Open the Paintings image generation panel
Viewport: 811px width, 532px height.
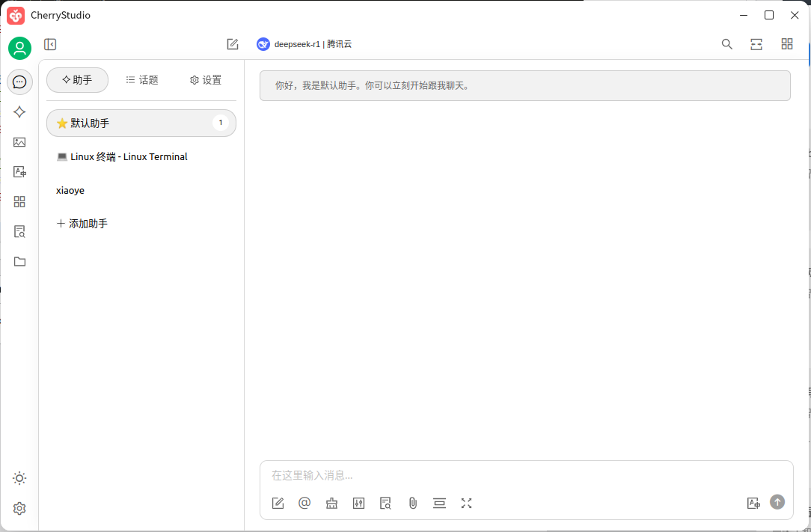19,141
